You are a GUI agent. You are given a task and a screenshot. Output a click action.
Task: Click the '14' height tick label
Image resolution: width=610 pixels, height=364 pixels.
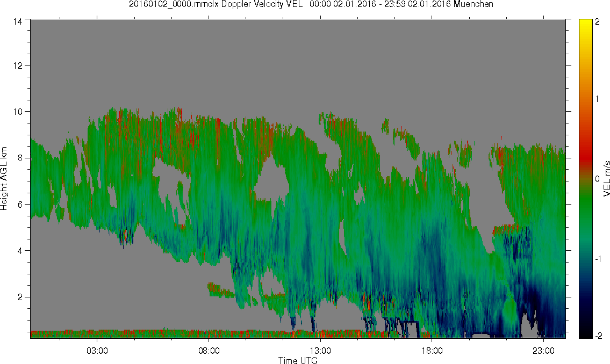point(17,22)
